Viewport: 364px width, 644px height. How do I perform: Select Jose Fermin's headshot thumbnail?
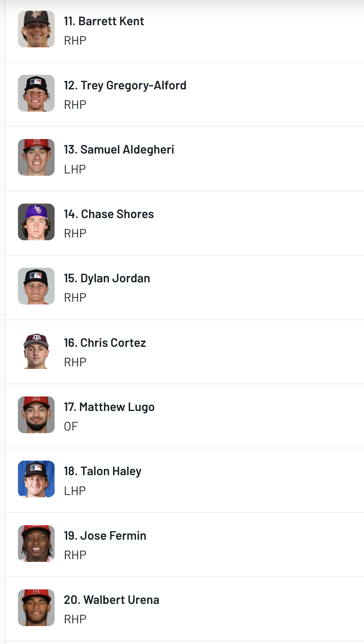click(36, 544)
